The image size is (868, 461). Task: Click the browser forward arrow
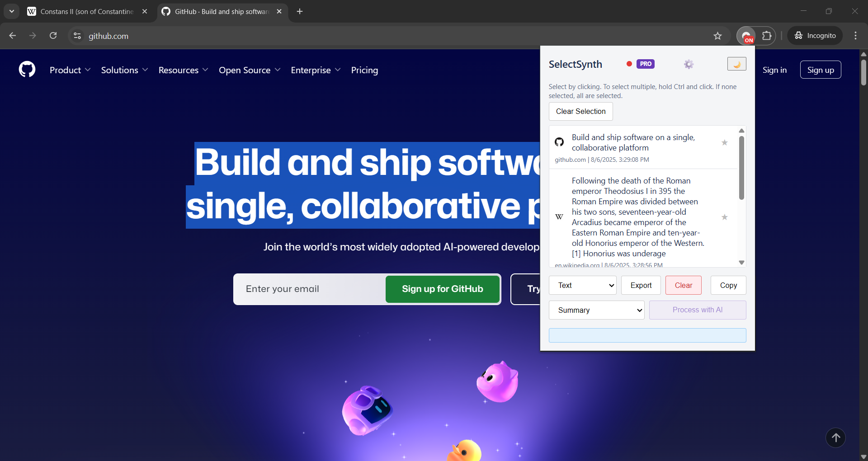click(x=33, y=35)
